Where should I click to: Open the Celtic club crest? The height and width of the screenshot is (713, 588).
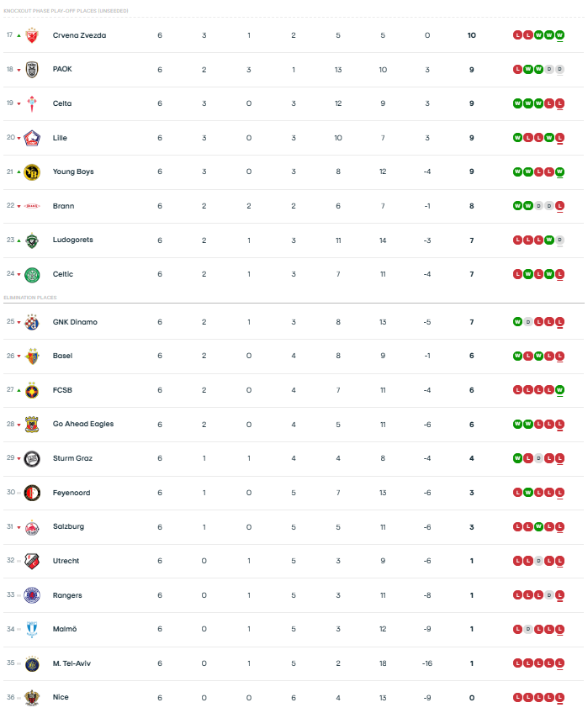(x=32, y=274)
